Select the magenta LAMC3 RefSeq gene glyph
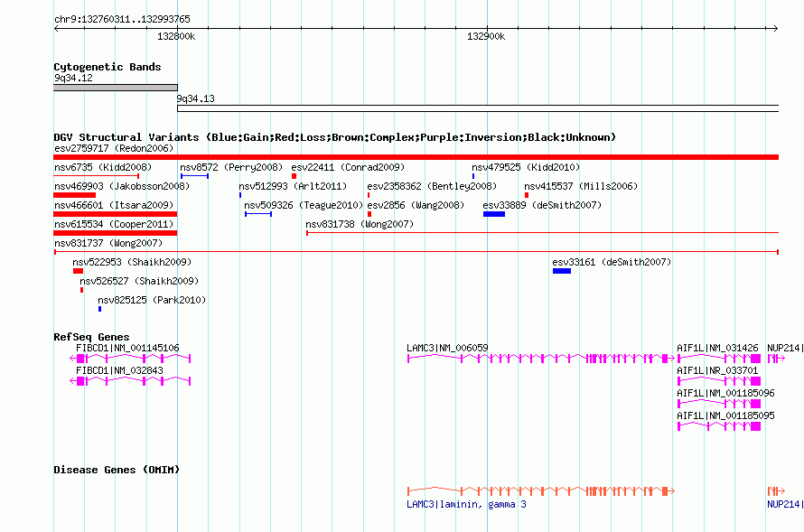Image resolution: width=804 pixels, height=532 pixels. point(541,359)
